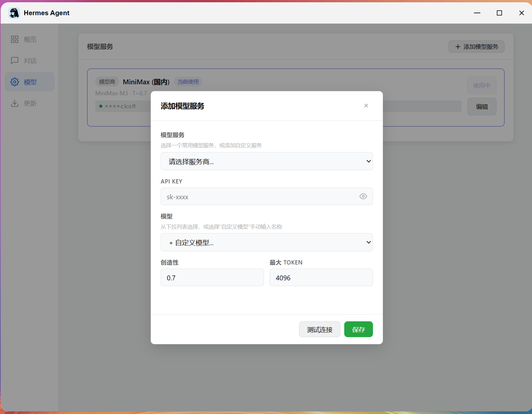The image size is (532, 414).
Task: Click the green 保存 button
Action: tap(358, 329)
